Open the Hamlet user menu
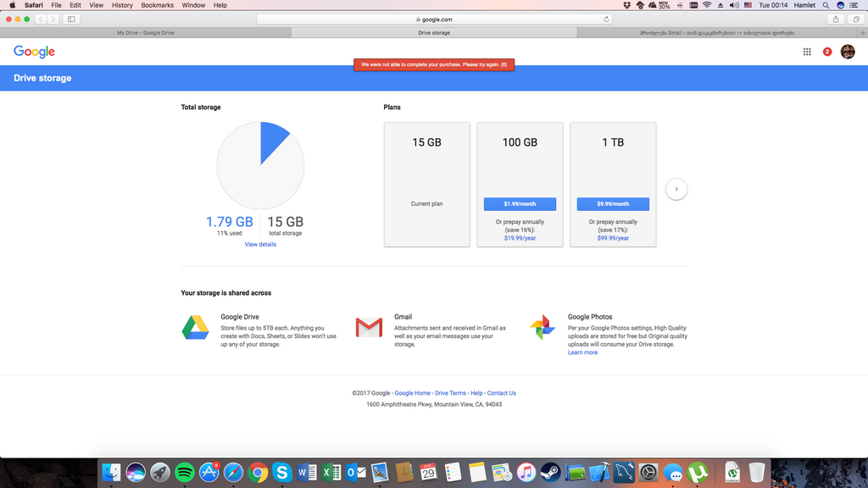 [804, 5]
